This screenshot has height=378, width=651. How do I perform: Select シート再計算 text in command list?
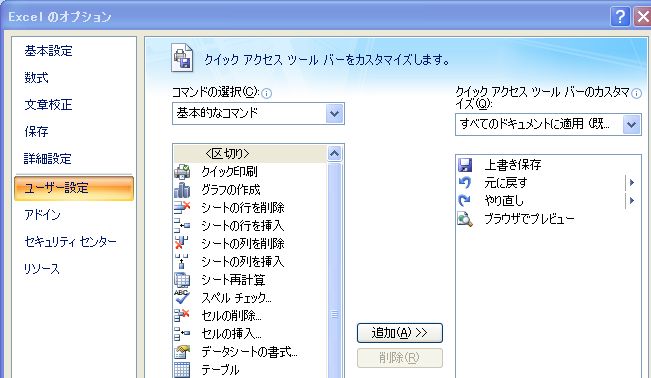tap(233, 280)
